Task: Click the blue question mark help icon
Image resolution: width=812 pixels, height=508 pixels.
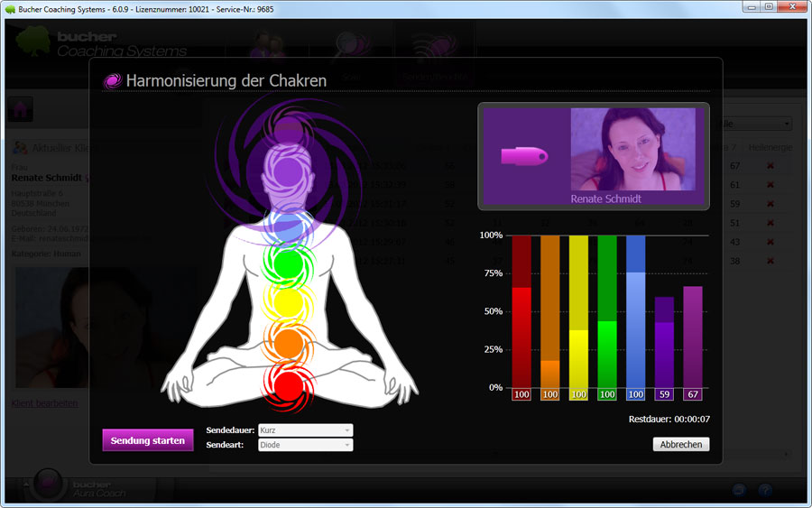Action: tap(765, 489)
